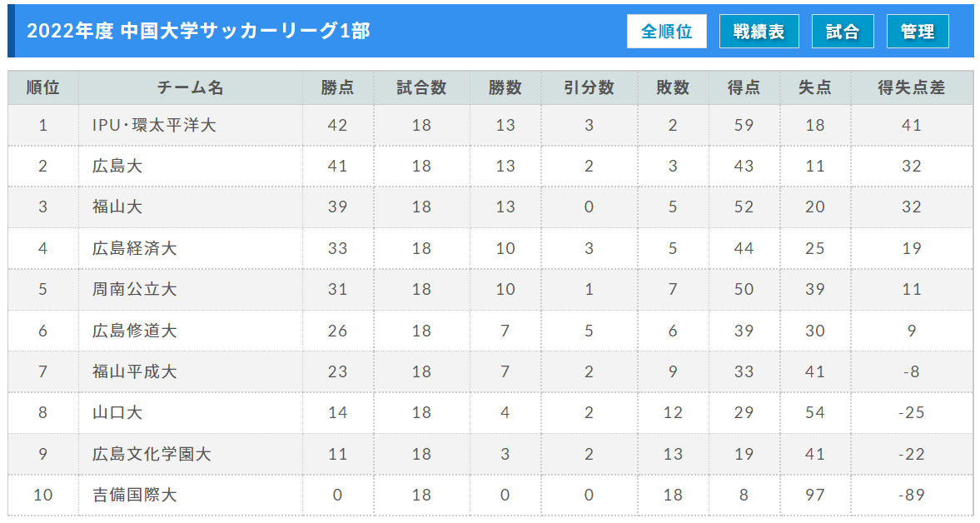
Task: Click the 2022年度 中国大学サッカーリーグ1部 title
Action: point(198,32)
